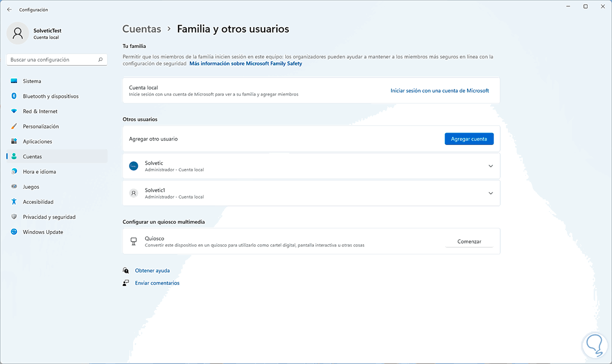Open Privacidad y seguridad settings

coord(49,217)
